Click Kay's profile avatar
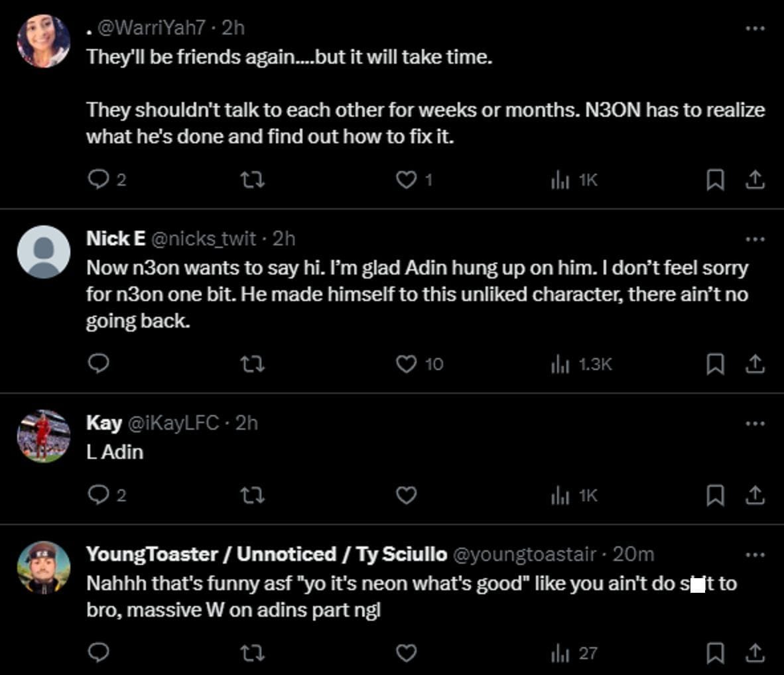 click(44, 436)
